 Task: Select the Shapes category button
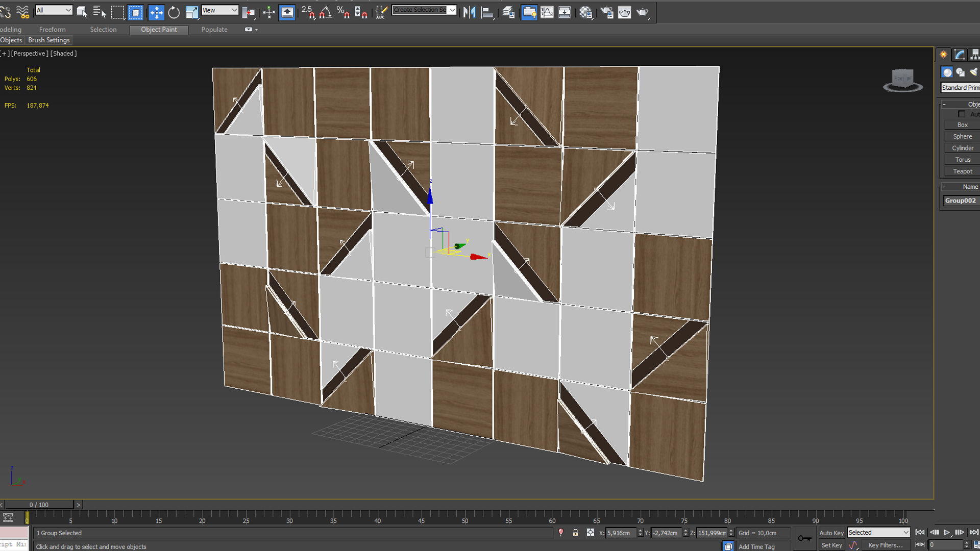[x=961, y=72]
